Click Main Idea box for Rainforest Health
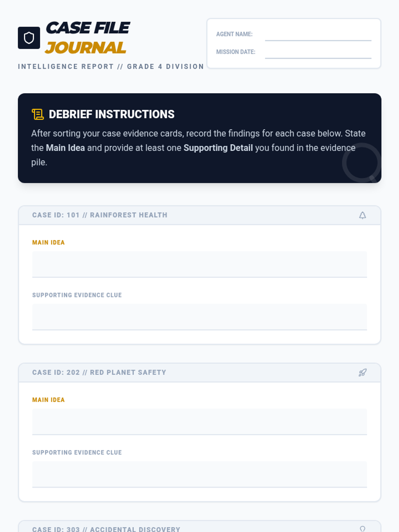 199,264
